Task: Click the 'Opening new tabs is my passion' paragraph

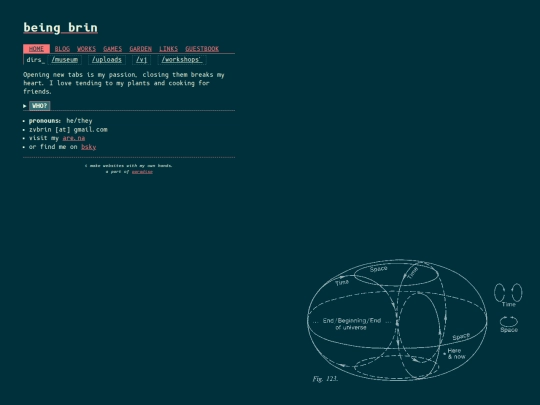Action: 124,83
